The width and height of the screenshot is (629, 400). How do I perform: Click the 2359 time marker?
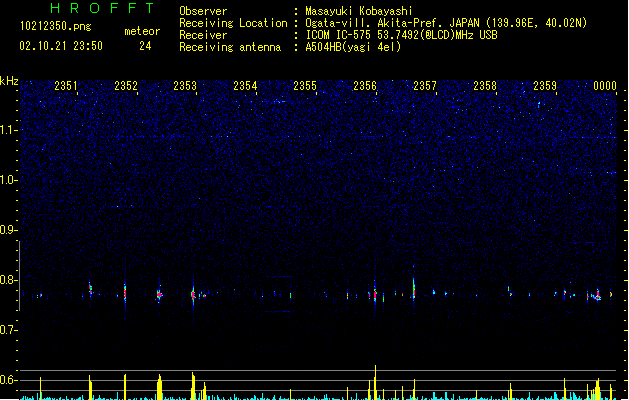tap(545, 86)
